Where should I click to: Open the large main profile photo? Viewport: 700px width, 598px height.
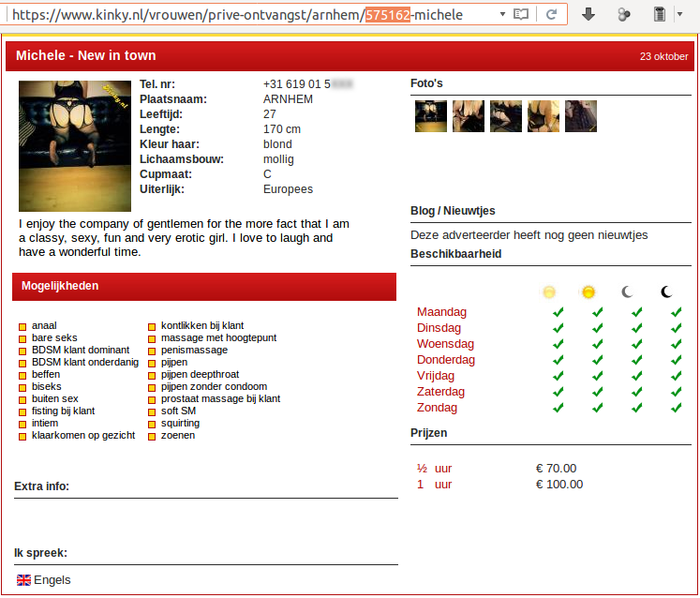[75, 146]
